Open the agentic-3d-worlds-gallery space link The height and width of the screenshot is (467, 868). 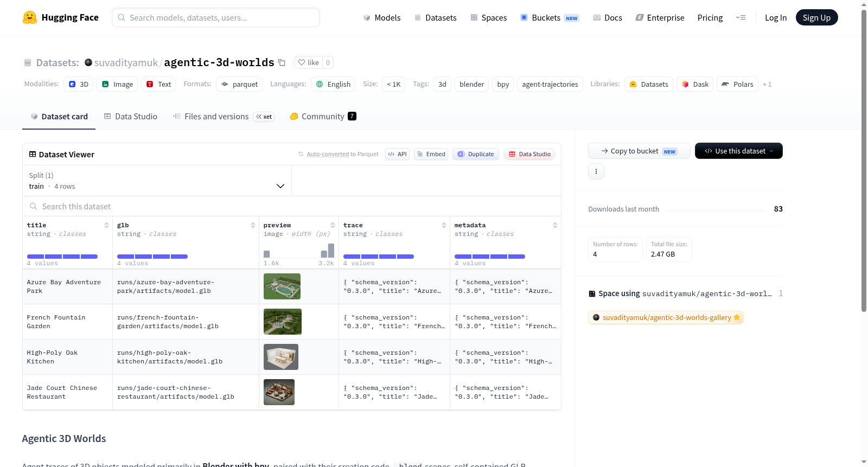666,317
